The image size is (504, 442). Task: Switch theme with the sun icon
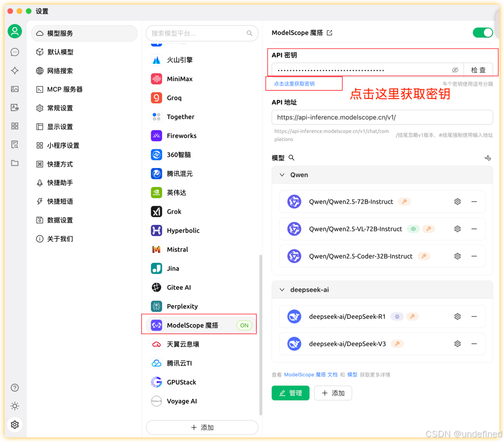(15, 406)
